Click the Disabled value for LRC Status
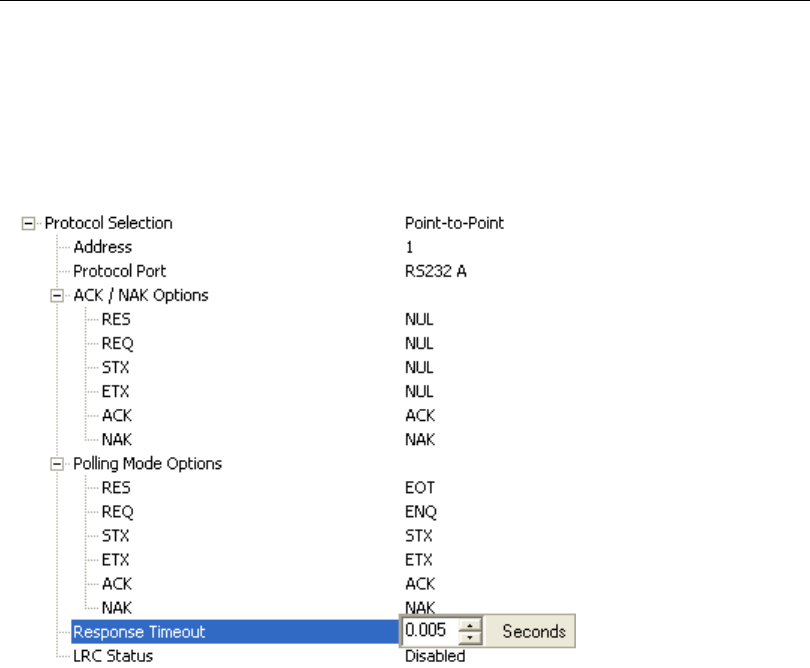This screenshot has width=810, height=668. 435,656
